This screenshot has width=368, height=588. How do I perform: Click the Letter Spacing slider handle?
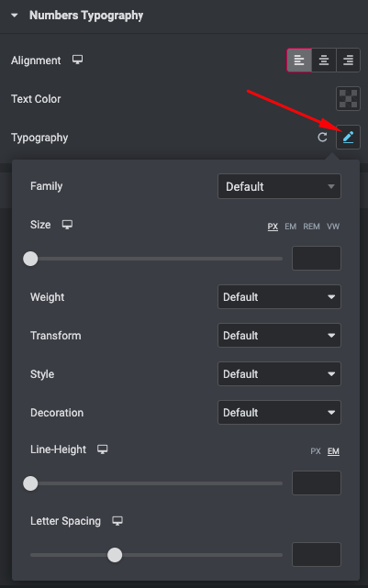tap(115, 555)
